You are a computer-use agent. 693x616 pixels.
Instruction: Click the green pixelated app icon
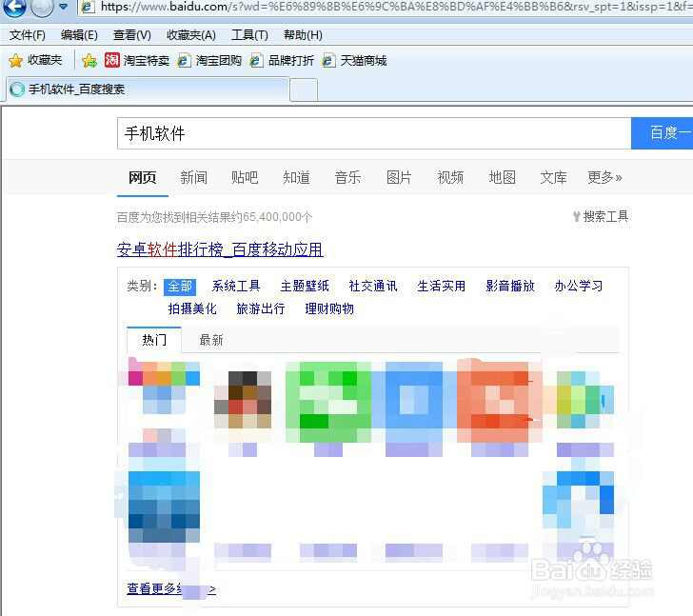pyautogui.click(x=328, y=402)
